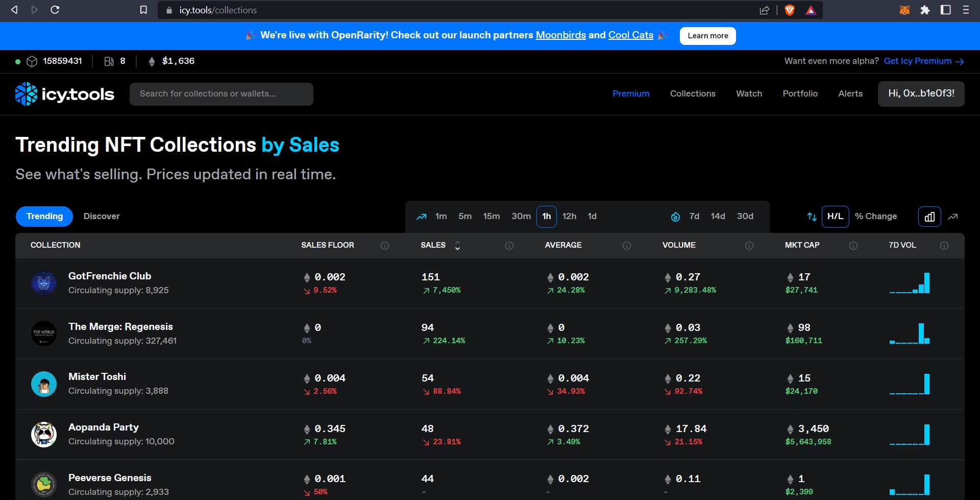Screen dimensions: 980x500
Task: Show info for the Mkt Cap column
Action: (x=853, y=246)
